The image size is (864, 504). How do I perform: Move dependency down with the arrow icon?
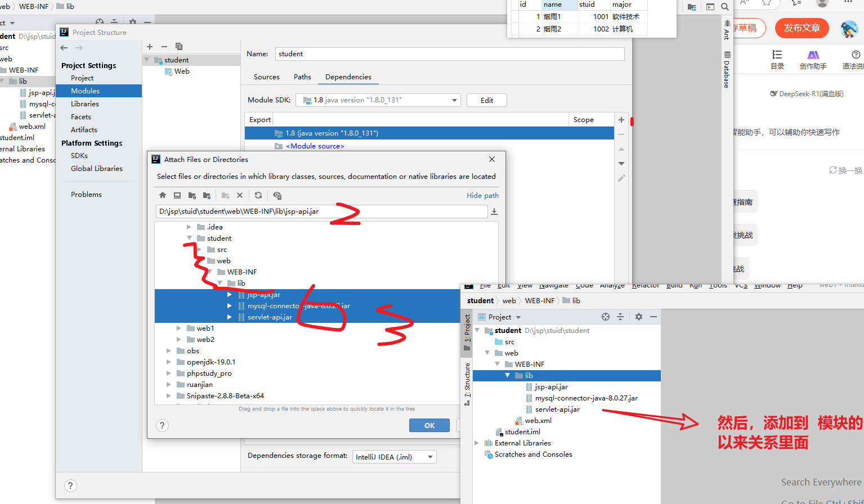(621, 164)
